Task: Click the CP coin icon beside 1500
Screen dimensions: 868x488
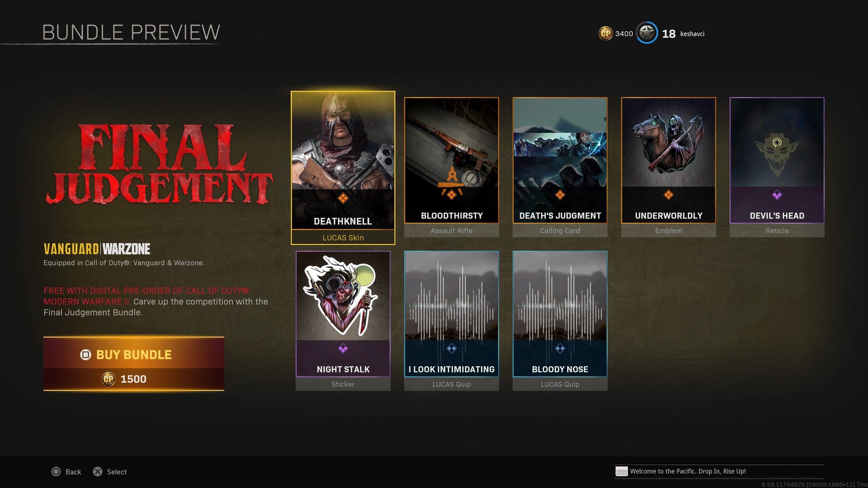Action: point(108,379)
